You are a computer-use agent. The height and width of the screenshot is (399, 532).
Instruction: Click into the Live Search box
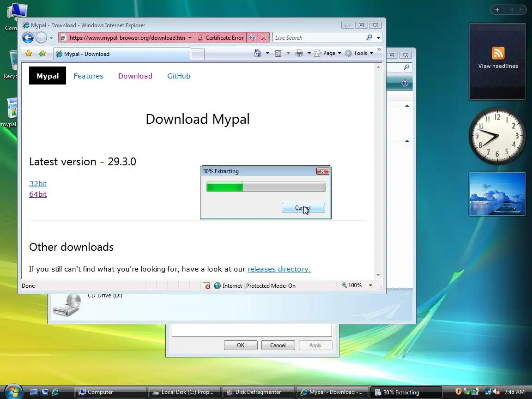pos(319,38)
